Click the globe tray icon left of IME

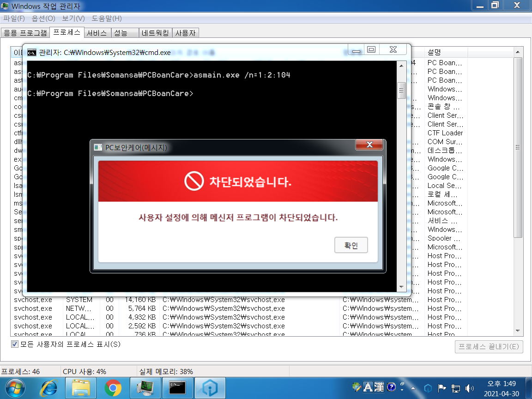(x=357, y=387)
